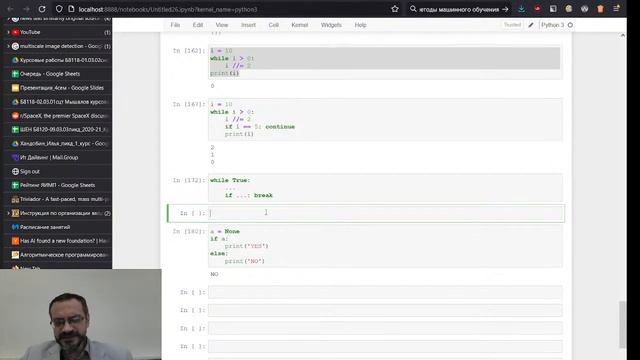Switch to the Ит Дайвинг Mail.Group tab
Viewport: 640px width, 360px height.
point(58,158)
